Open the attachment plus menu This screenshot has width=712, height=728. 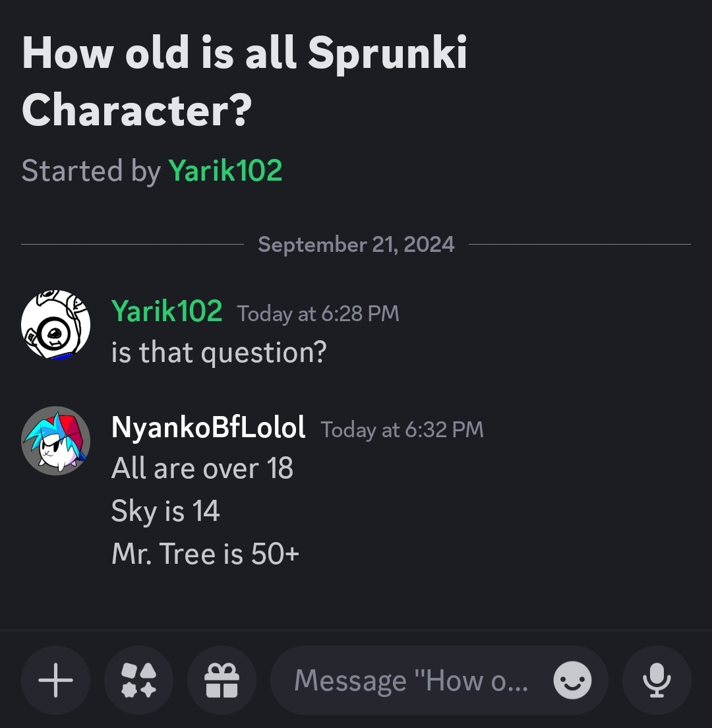(55, 680)
